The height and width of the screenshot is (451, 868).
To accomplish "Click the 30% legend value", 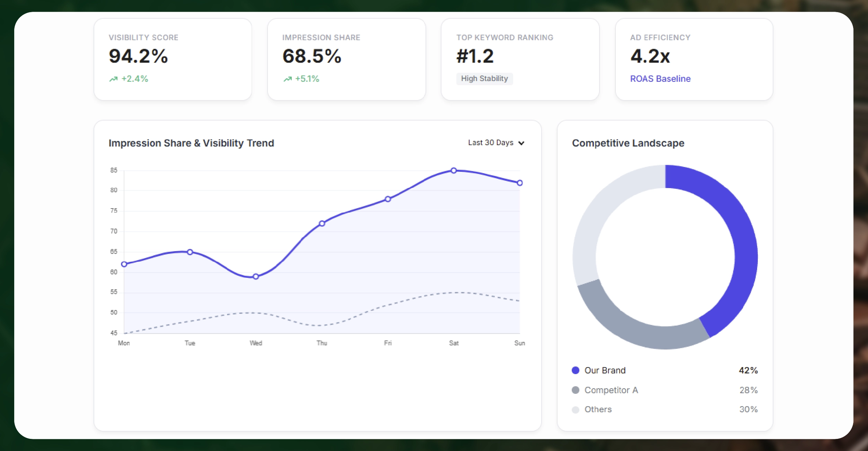I will click(x=748, y=409).
